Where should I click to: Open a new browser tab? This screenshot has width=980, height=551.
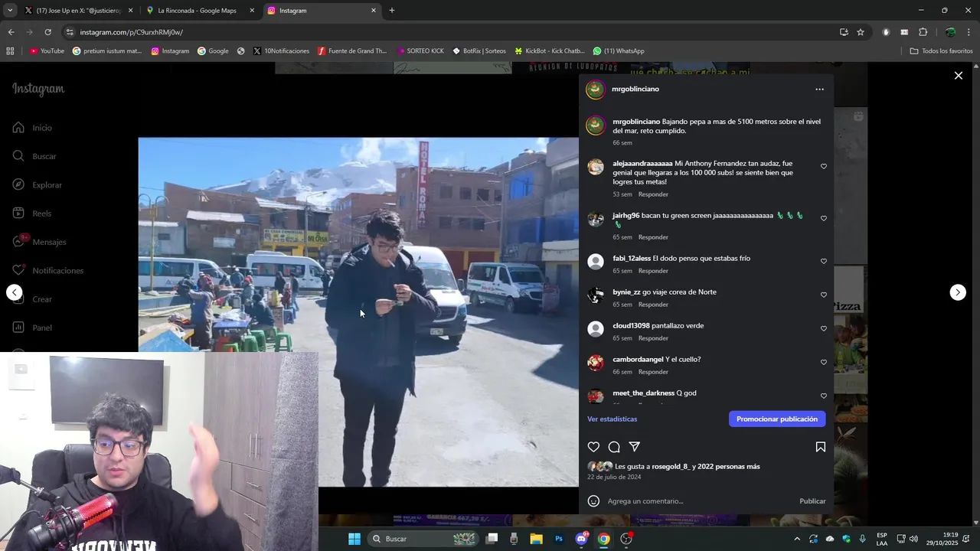(392, 11)
